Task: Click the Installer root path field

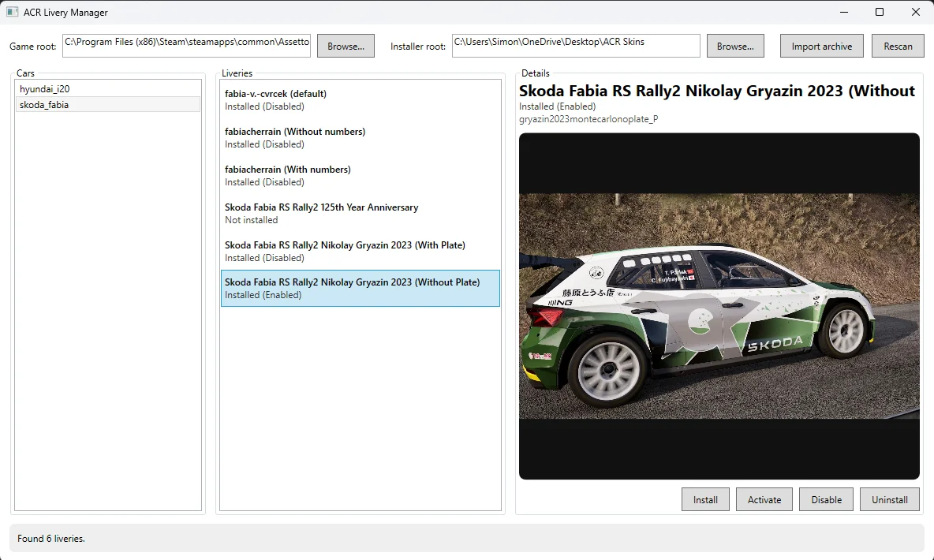Action: 576,46
